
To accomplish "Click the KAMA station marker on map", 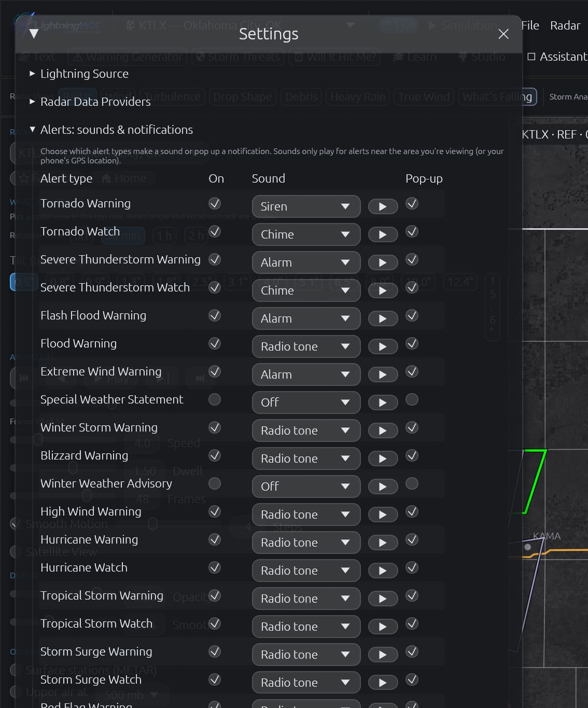I will click(x=528, y=547).
